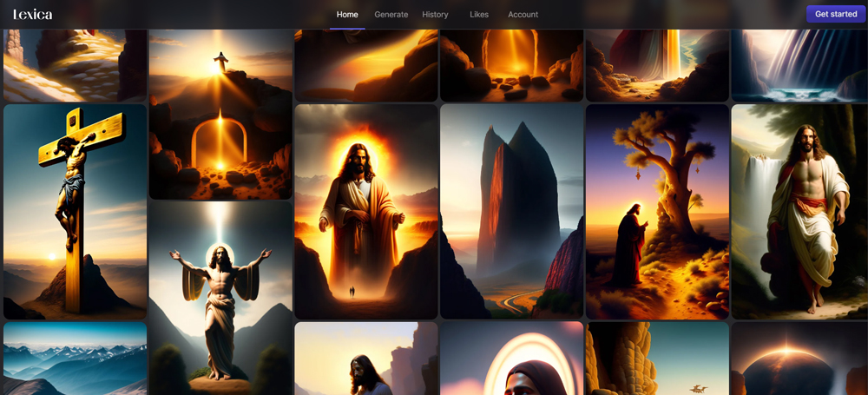This screenshot has width=868, height=395.
Task: Open the robed figure with fiery halo image
Action: [x=366, y=212]
